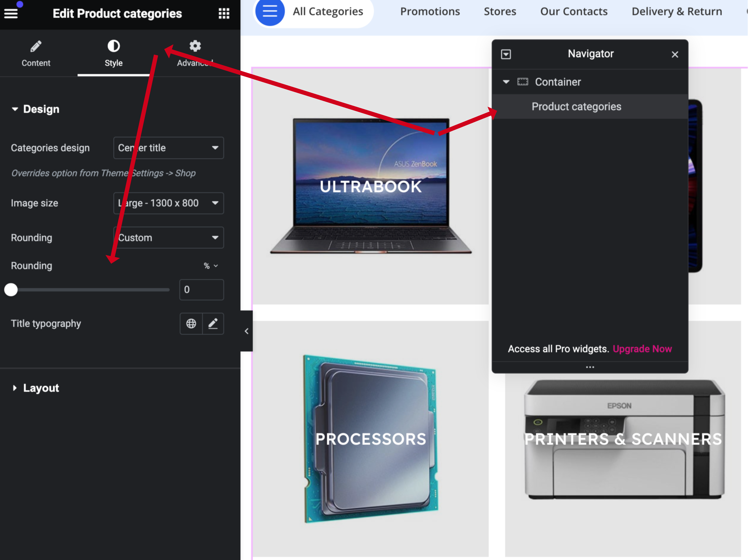
Task: Click the Edit Product categories header title
Action: [117, 14]
